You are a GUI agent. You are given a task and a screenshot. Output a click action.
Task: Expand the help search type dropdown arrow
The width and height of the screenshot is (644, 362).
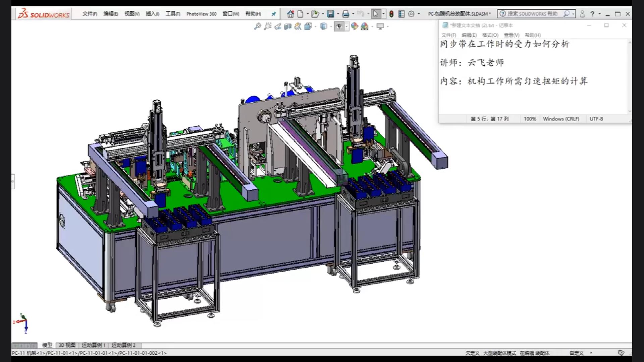[x=573, y=14]
